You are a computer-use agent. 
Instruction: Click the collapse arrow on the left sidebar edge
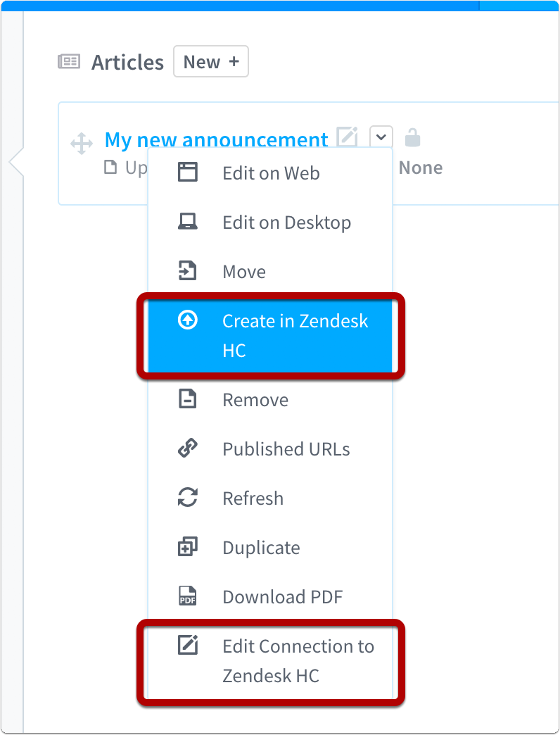point(16,162)
